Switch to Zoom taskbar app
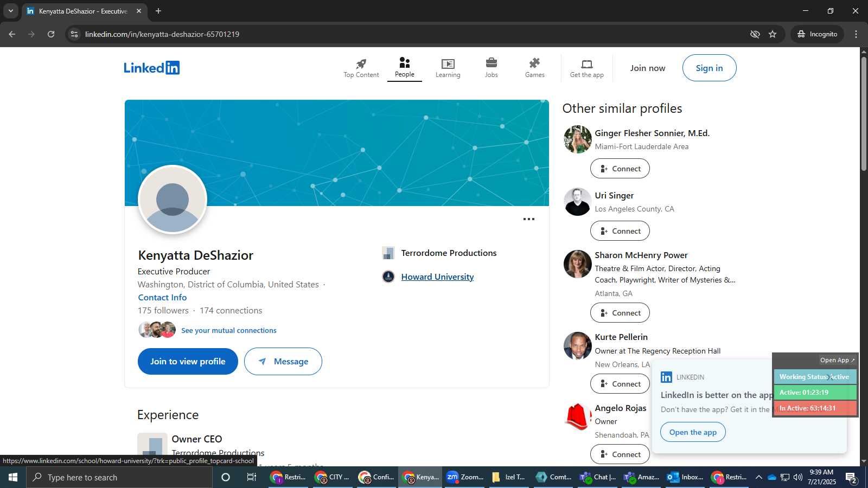The width and height of the screenshot is (868, 488). (465, 477)
